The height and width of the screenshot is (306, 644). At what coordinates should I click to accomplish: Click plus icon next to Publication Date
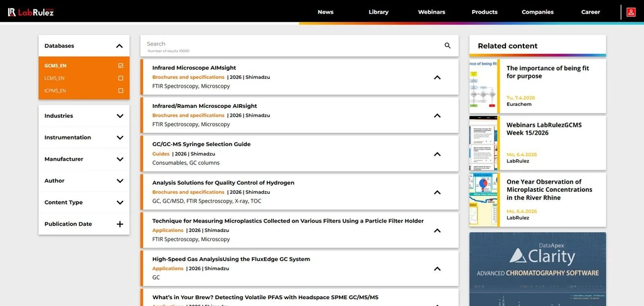coord(120,224)
